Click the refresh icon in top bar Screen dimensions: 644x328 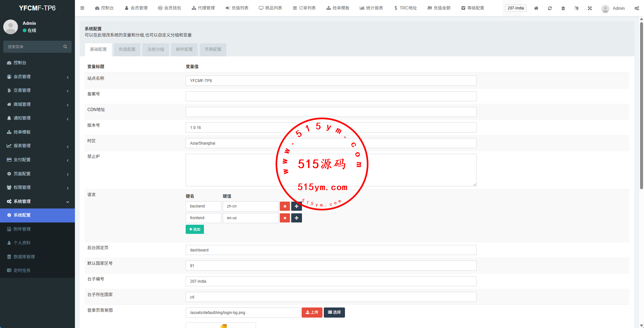coord(550,8)
